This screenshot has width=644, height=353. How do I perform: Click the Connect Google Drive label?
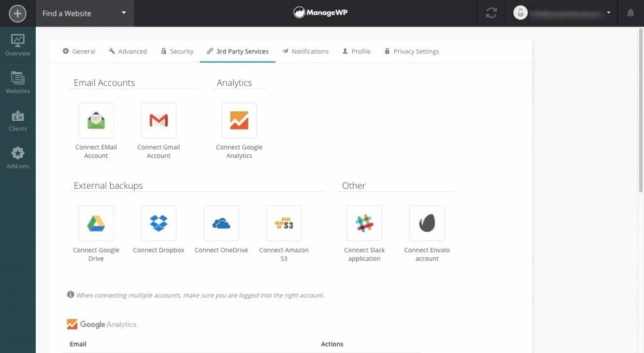(96, 254)
